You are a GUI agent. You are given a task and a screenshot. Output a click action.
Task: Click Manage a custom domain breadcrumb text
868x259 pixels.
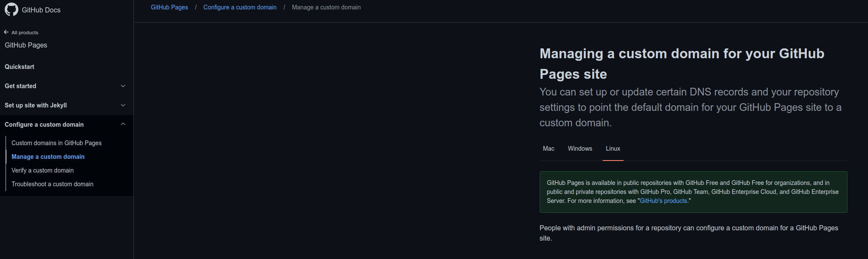pos(326,7)
